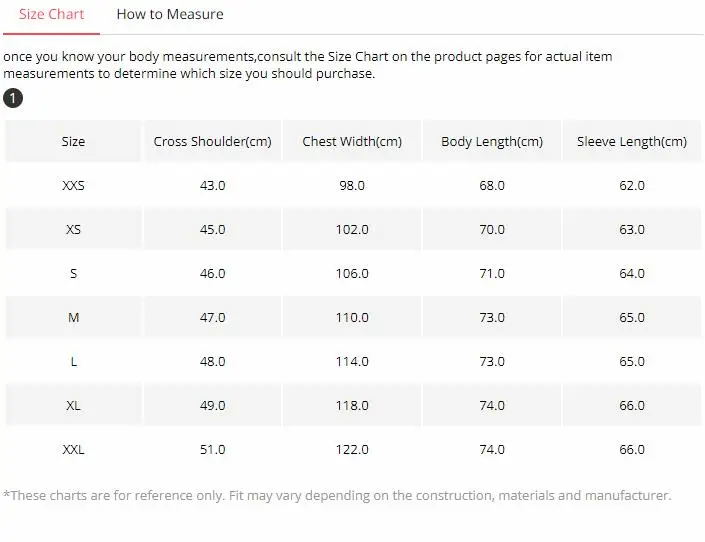Image resolution: width=705 pixels, height=542 pixels.
Task: Open the How to Measure tab
Action: click(x=170, y=15)
